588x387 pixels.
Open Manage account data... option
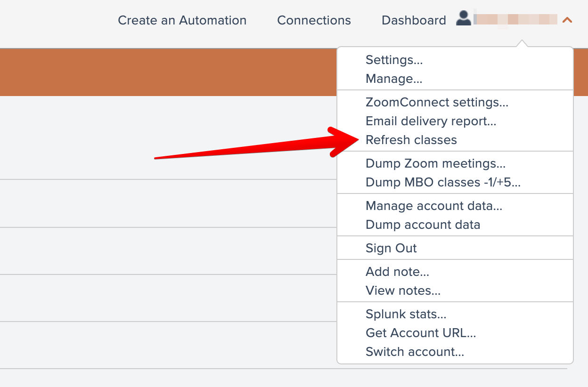coord(433,206)
